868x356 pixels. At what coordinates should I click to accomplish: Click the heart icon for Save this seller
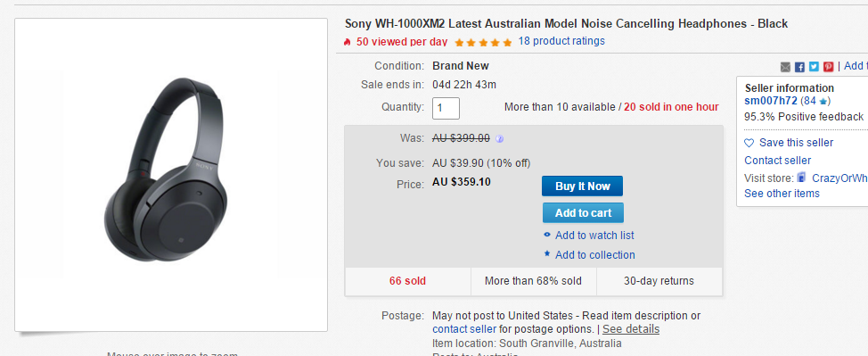coord(749,143)
